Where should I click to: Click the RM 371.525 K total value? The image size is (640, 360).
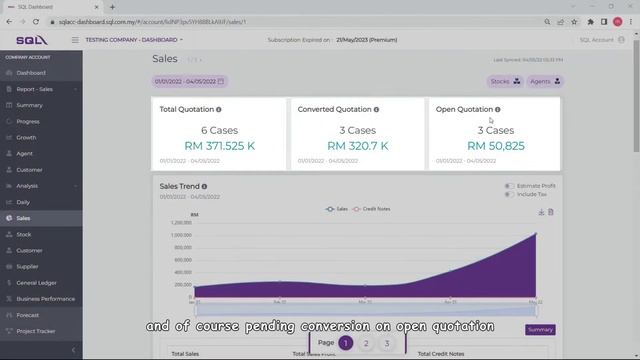[x=220, y=146]
